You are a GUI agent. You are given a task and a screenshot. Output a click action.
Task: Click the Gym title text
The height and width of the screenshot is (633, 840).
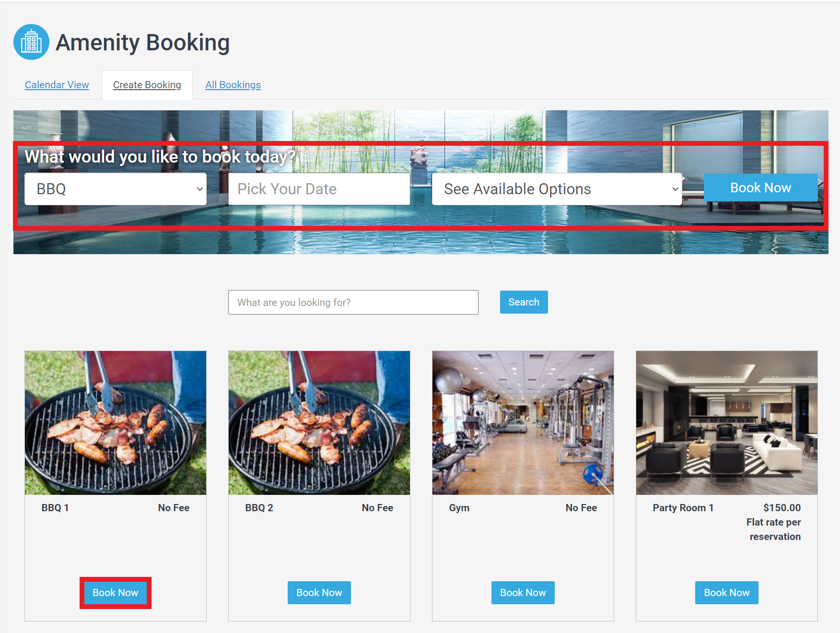click(459, 508)
